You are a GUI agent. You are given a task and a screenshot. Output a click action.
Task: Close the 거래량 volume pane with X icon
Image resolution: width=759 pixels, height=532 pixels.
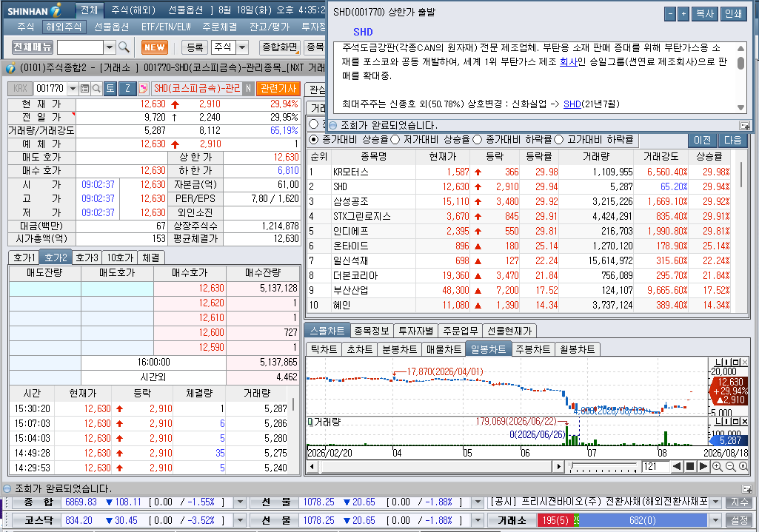click(x=745, y=422)
